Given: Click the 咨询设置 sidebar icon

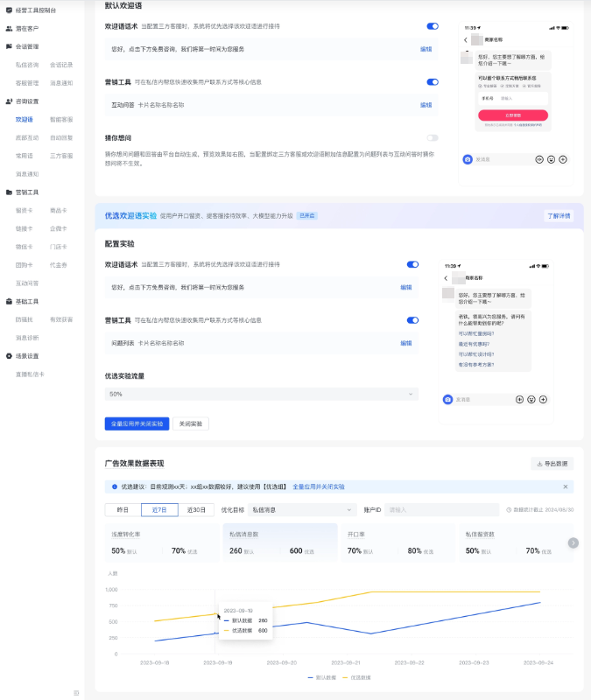Looking at the screenshot, I should click(x=9, y=101).
